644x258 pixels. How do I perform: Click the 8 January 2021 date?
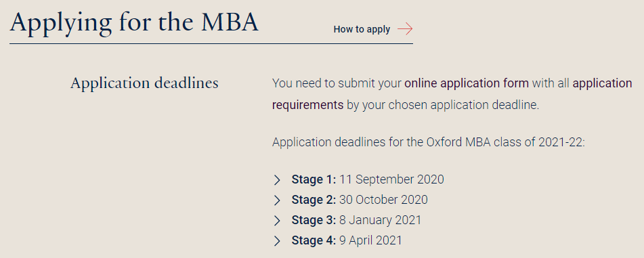[381, 220]
